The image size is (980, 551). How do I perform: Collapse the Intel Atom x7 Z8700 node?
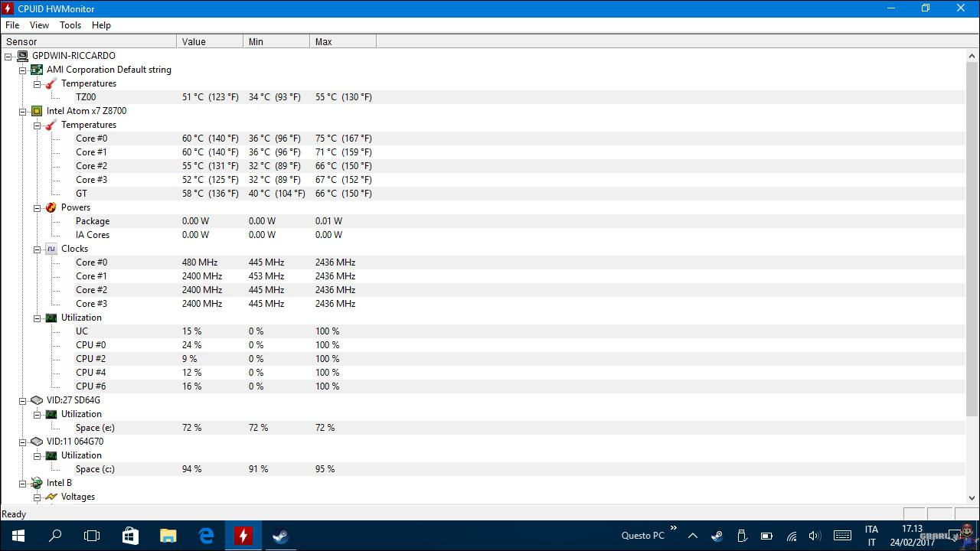(23, 111)
